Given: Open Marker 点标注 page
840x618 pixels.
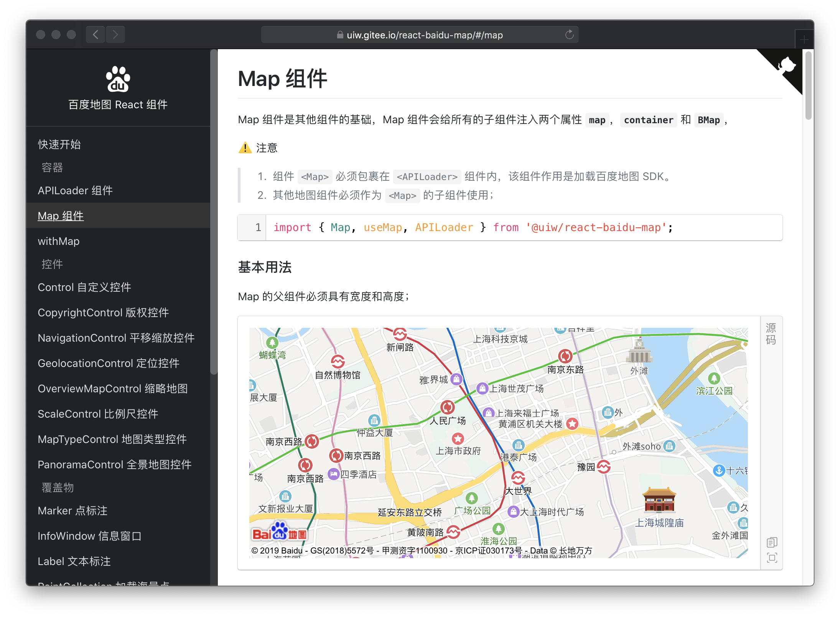Looking at the screenshot, I should [118, 511].
